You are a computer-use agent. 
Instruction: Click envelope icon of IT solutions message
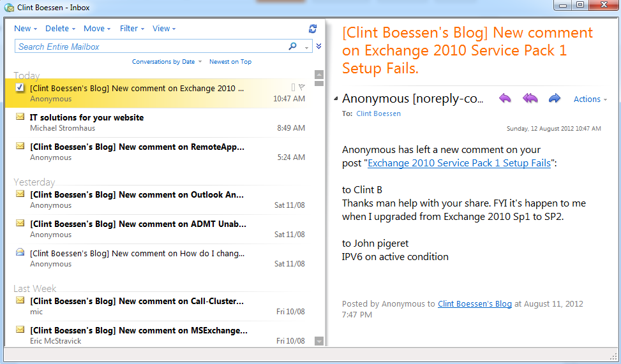20,117
